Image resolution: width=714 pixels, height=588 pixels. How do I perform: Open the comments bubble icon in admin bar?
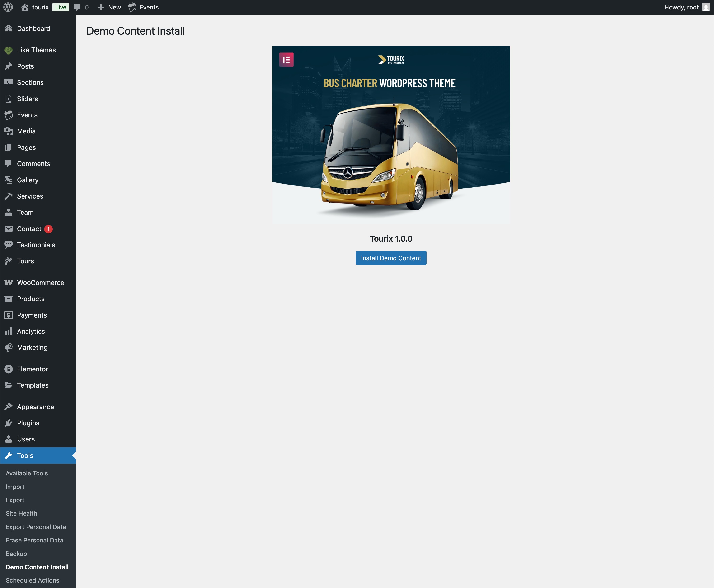click(x=77, y=7)
